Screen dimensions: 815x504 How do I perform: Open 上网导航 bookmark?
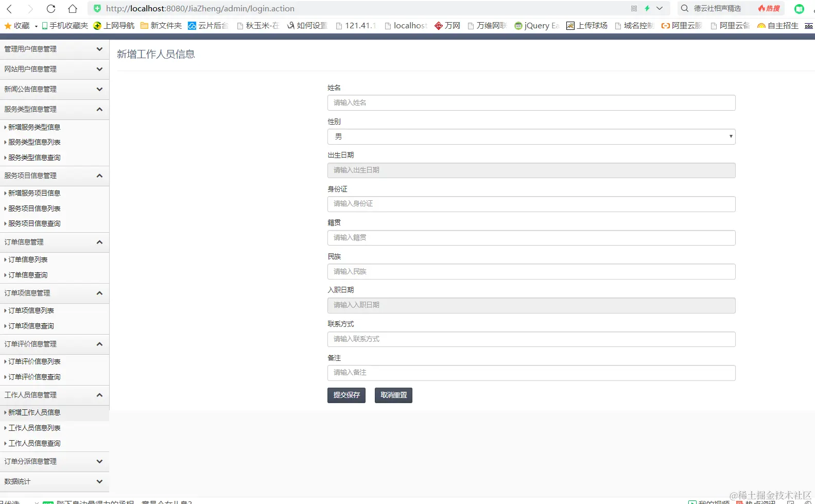[114, 26]
